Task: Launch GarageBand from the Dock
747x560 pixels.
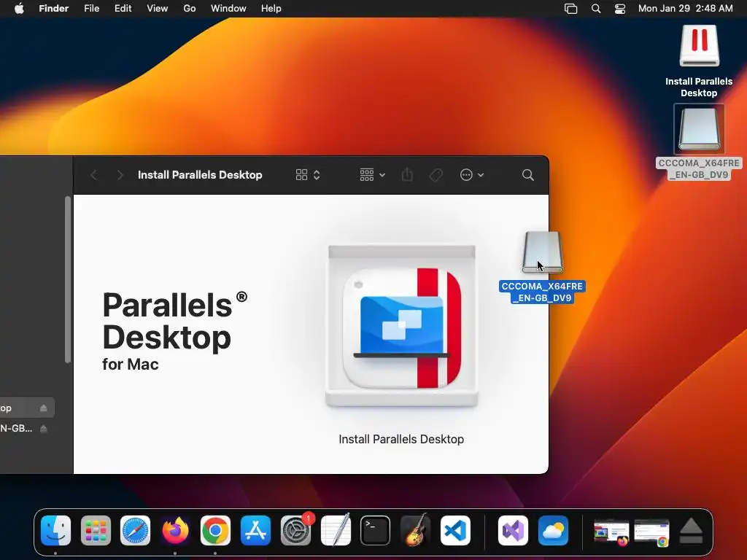Action: pyautogui.click(x=415, y=531)
